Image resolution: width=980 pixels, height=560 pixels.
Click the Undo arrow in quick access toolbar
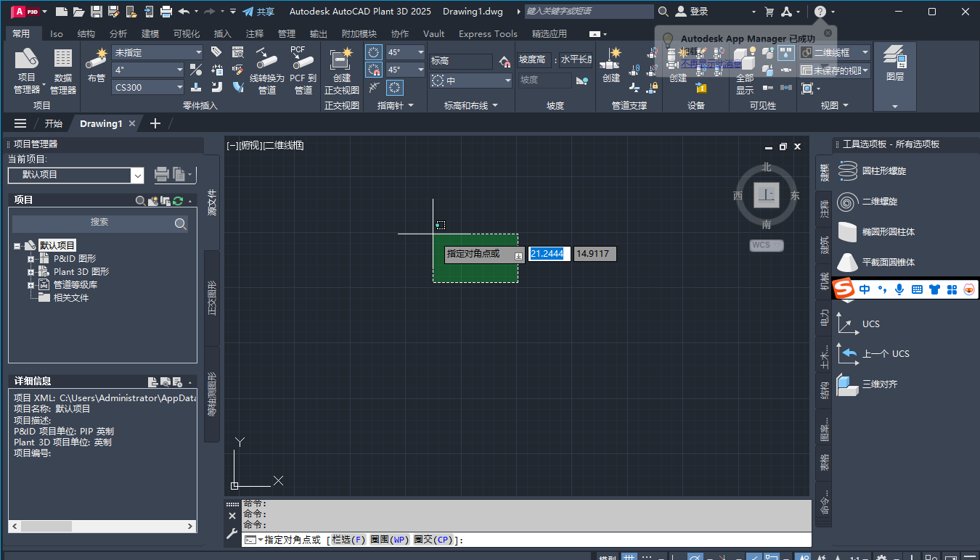click(x=183, y=12)
